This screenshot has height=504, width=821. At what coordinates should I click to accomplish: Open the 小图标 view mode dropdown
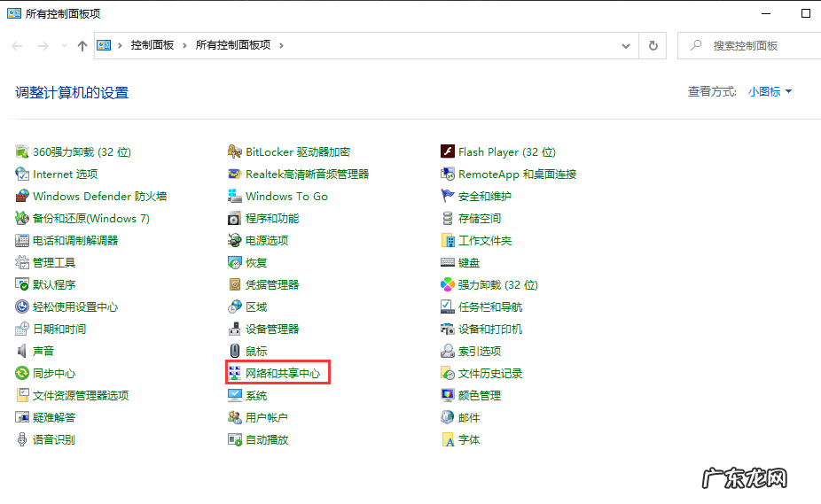click(770, 91)
